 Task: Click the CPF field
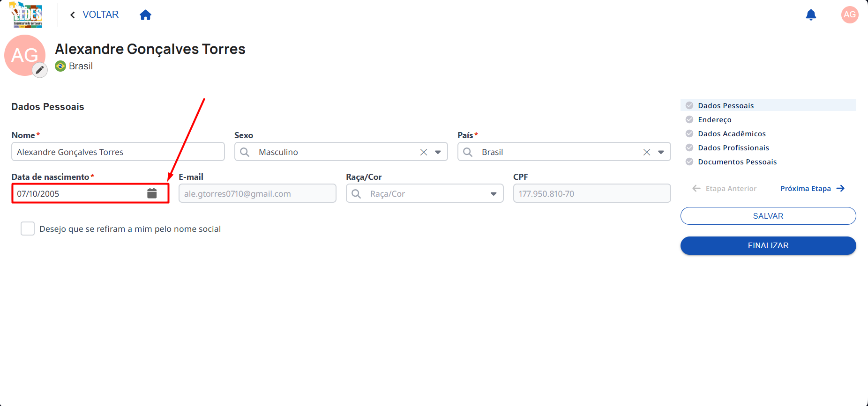pyautogui.click(x=592, y=193)
